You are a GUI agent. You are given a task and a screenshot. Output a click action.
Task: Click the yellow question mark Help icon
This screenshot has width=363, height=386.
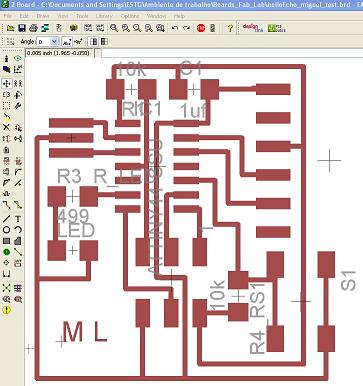point(230,28)
